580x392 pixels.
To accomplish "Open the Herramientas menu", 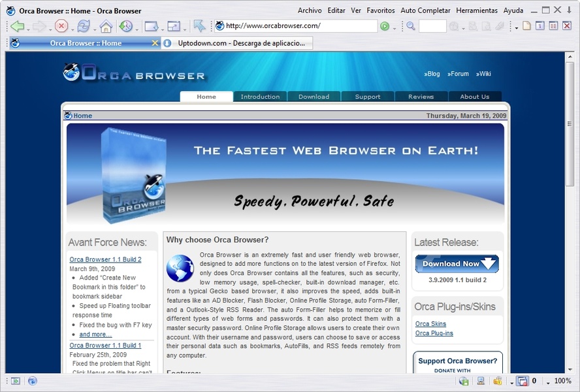I will 477,10.
